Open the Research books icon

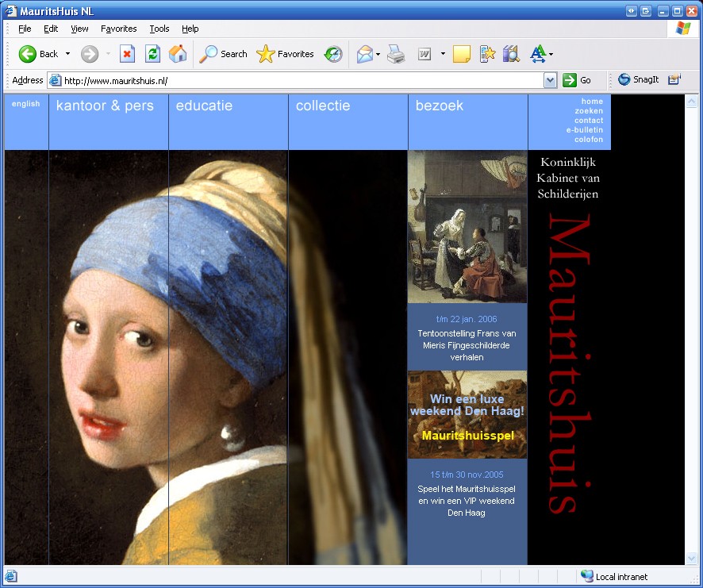click(x=511, y=54)
